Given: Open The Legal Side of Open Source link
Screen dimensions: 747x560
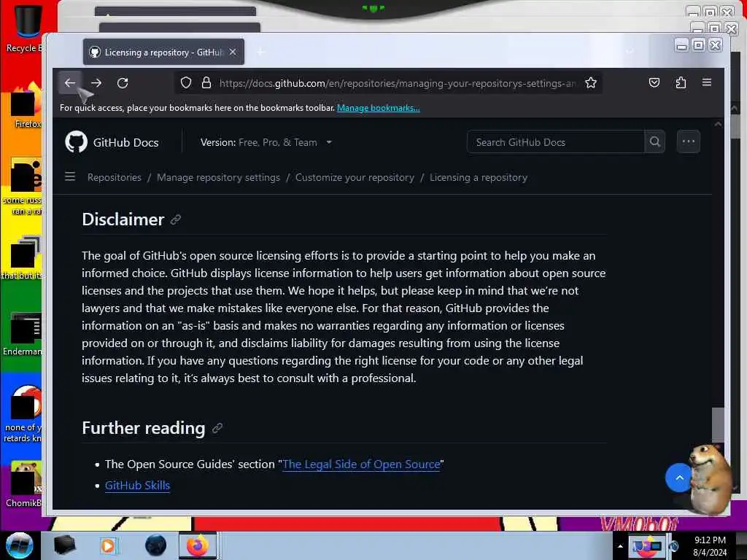Looking at the screenshot, I should click(x=361, y=464).
